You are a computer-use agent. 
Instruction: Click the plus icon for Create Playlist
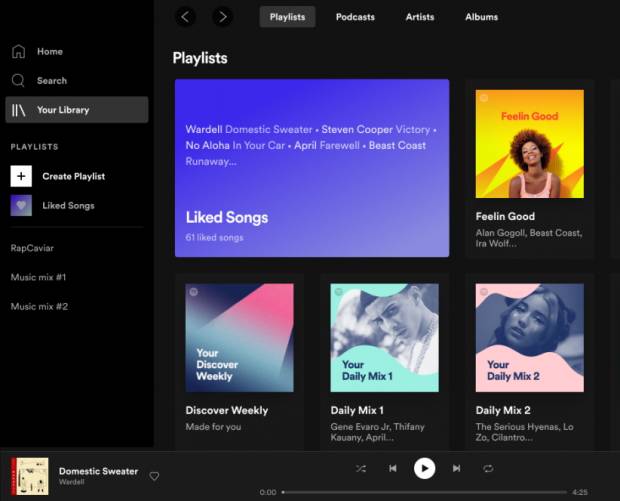click(x=21, y=176)
